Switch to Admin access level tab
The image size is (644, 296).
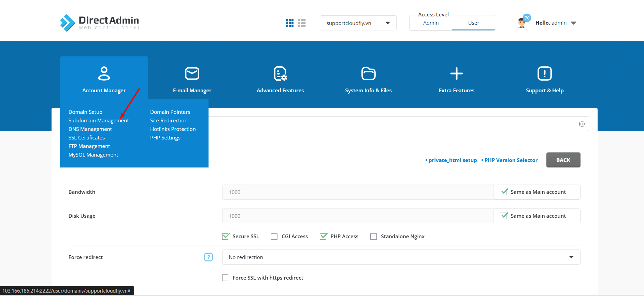click(x=431, y=23)
